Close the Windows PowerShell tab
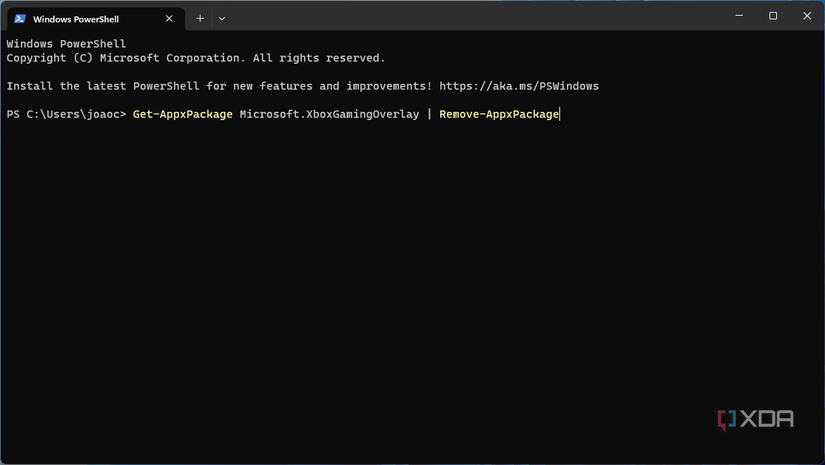825x465 pixels. (169, 18)
